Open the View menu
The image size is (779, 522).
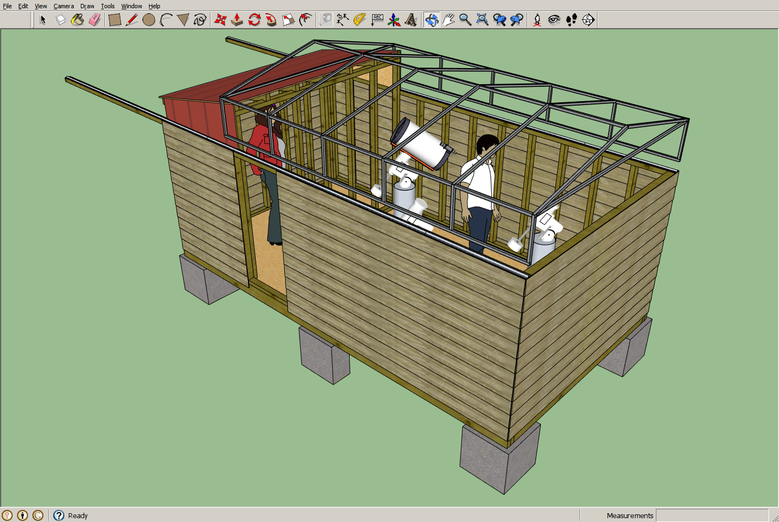click(x=41, y=6)
